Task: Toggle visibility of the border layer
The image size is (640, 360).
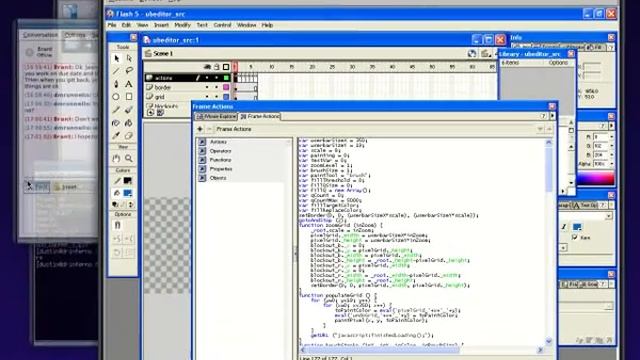Action: click(207, 87)
